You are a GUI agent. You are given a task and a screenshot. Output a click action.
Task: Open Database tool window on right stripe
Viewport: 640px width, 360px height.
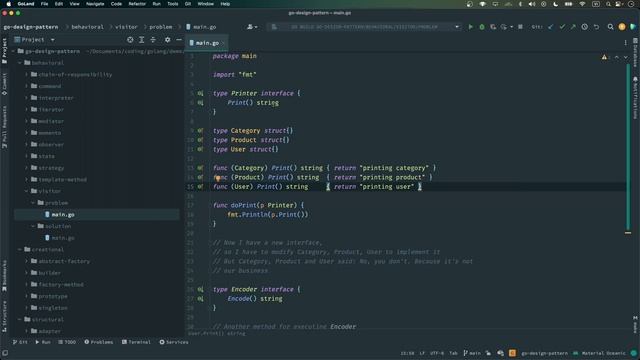tap(635, 53)
